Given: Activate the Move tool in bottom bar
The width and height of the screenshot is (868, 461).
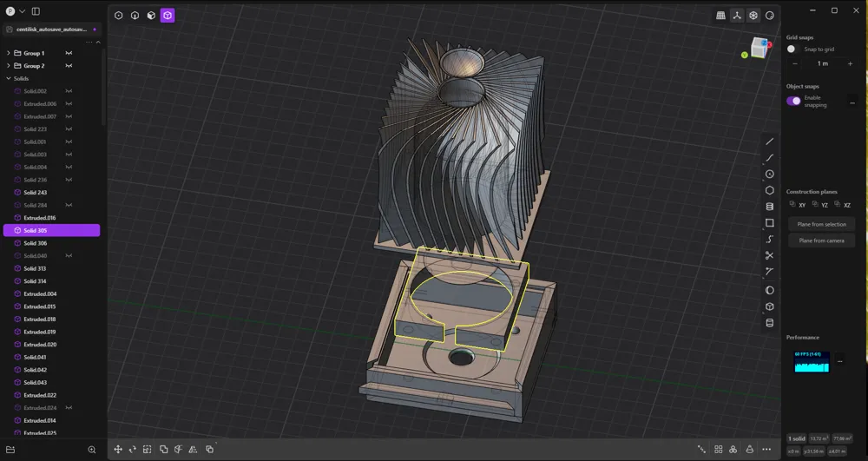Looking at the screenshot, I should (118, 450).
